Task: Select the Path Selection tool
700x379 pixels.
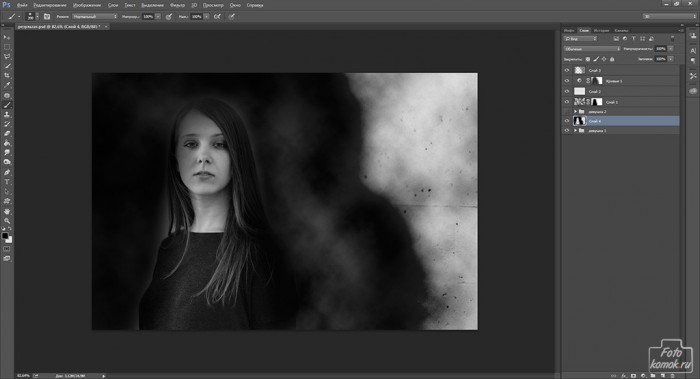Action: pyautogui.click(x=7, y=192)
